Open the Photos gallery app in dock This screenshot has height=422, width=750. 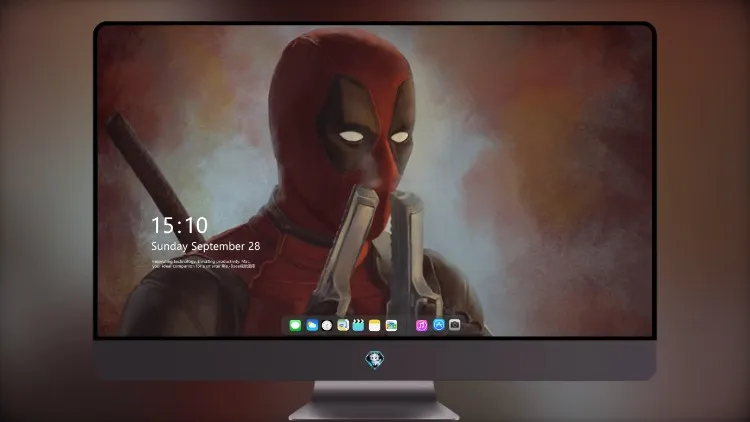(x=391, y=325)
